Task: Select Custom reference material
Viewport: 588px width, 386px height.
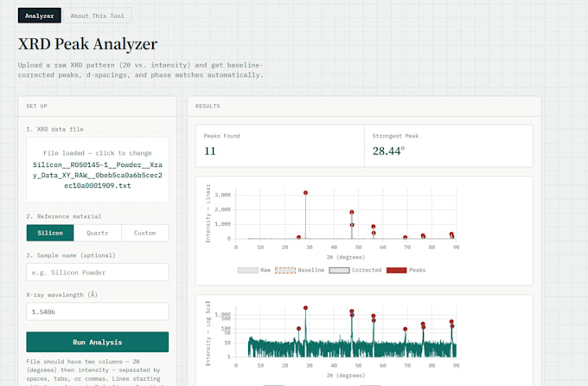Action: click(x=144, y=233)
